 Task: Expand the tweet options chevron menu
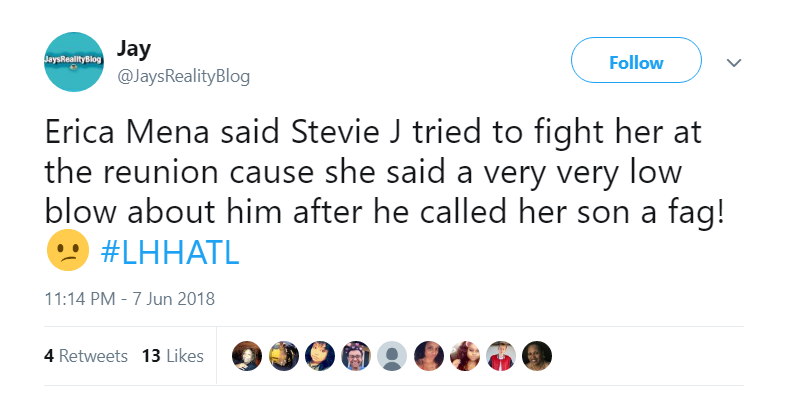click(x=734, y=63)
